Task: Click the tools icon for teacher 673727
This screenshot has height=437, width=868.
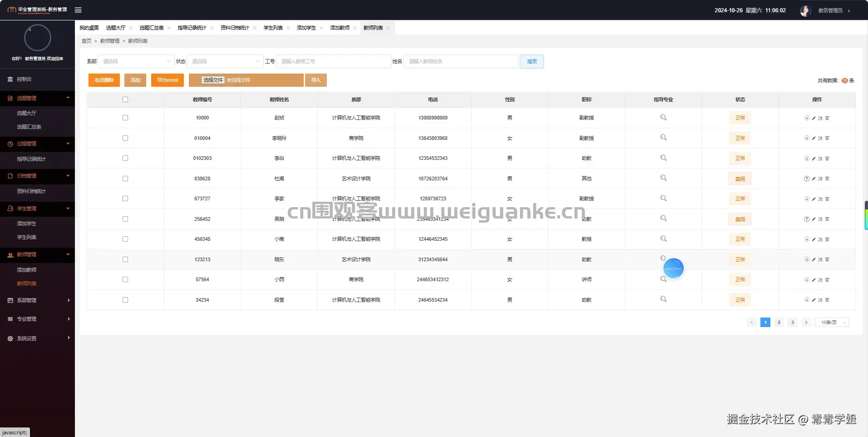Action: tap(820, 199)
